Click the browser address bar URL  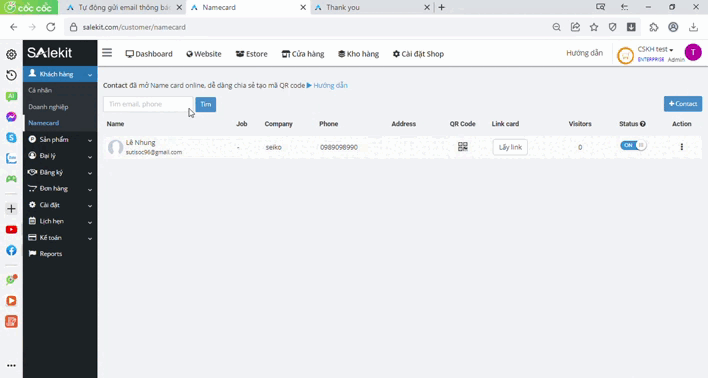tap(134, 27)
